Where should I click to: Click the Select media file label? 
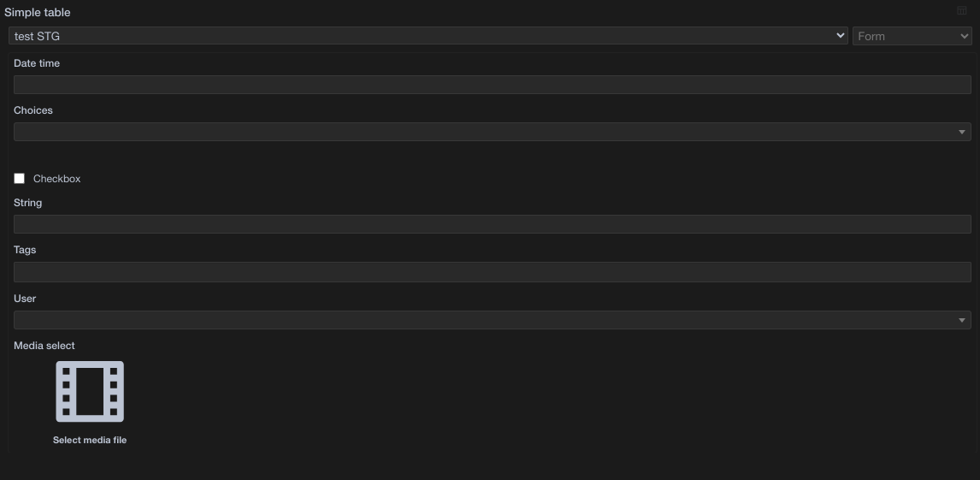[90, 440]
